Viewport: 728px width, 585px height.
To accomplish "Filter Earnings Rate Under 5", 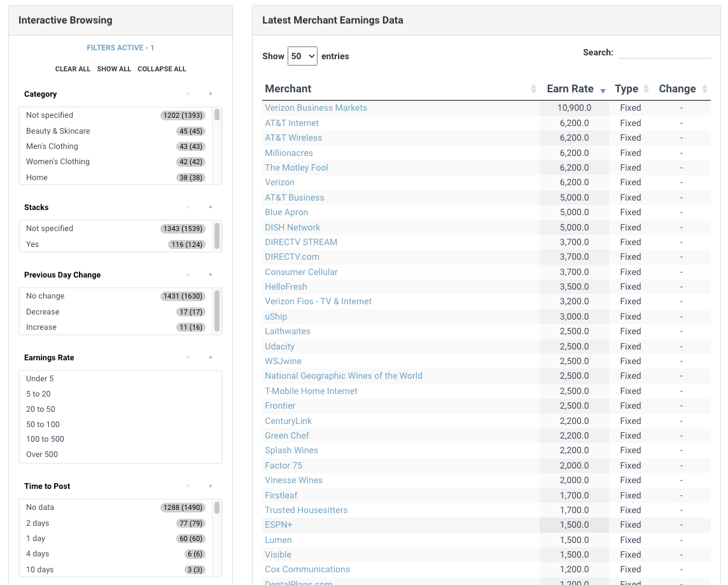I will [x=120, y=378].
